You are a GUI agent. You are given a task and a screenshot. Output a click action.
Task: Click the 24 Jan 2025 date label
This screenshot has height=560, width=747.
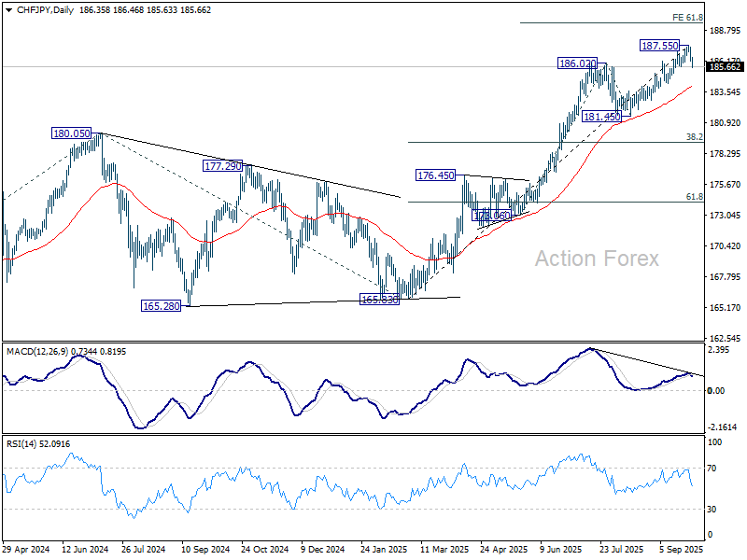click(384, 549)
